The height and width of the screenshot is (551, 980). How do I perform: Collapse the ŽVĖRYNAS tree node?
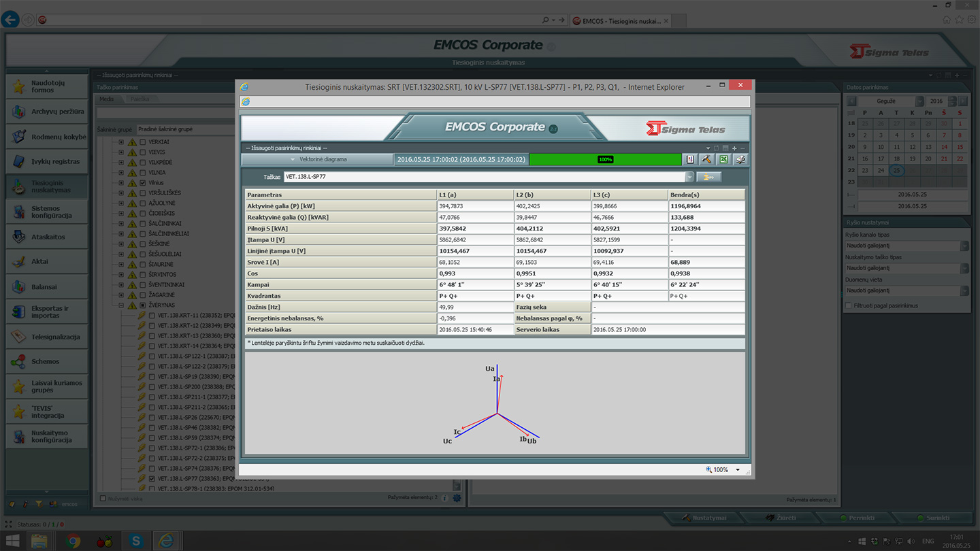tap(121, 305)
